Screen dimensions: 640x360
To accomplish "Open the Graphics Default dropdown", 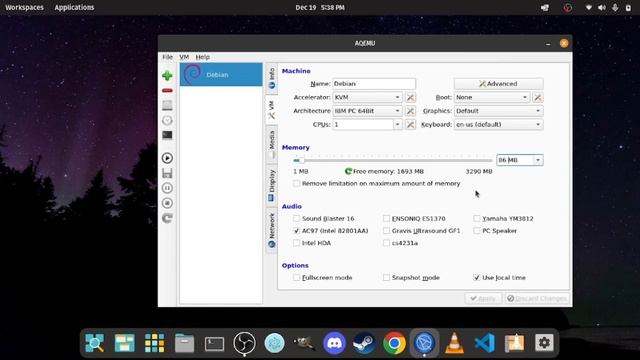I will tap(498, 111).
